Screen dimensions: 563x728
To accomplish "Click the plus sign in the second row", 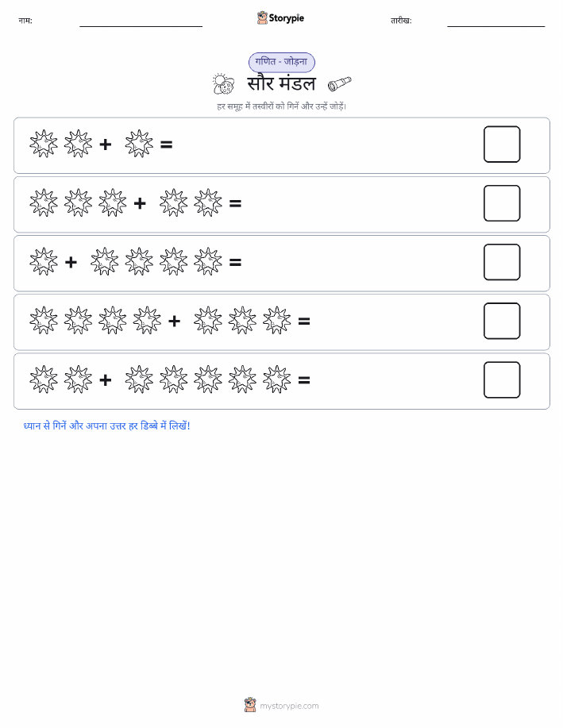I will (x=139, y=203).
